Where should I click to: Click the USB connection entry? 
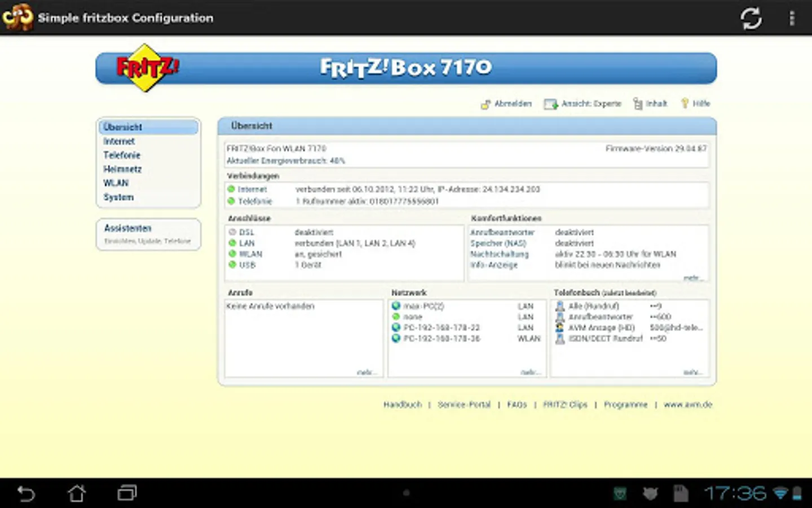click(247, 265)
